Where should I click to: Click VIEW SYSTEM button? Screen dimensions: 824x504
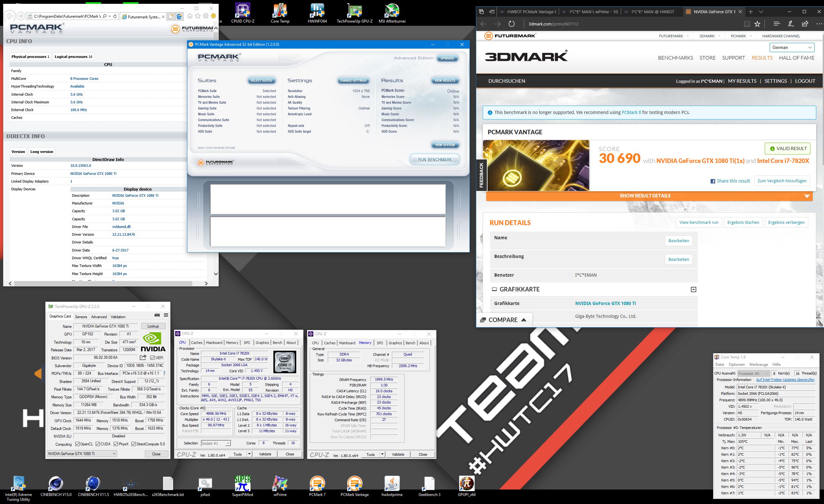[x=445, y=145]
